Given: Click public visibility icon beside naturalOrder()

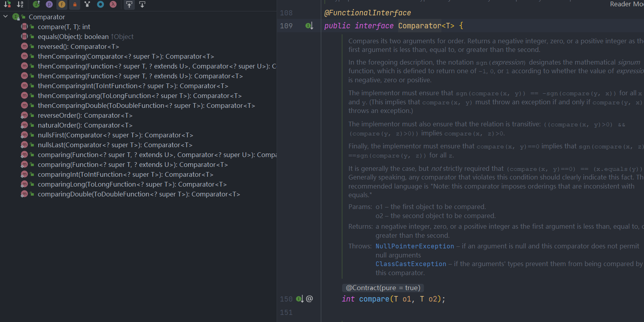Looking at the screenshot, I should [x=32, y=125].
